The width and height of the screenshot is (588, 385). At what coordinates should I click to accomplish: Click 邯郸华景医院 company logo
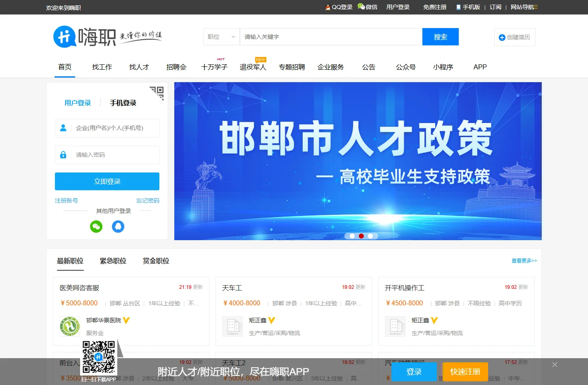click(70, 326)
